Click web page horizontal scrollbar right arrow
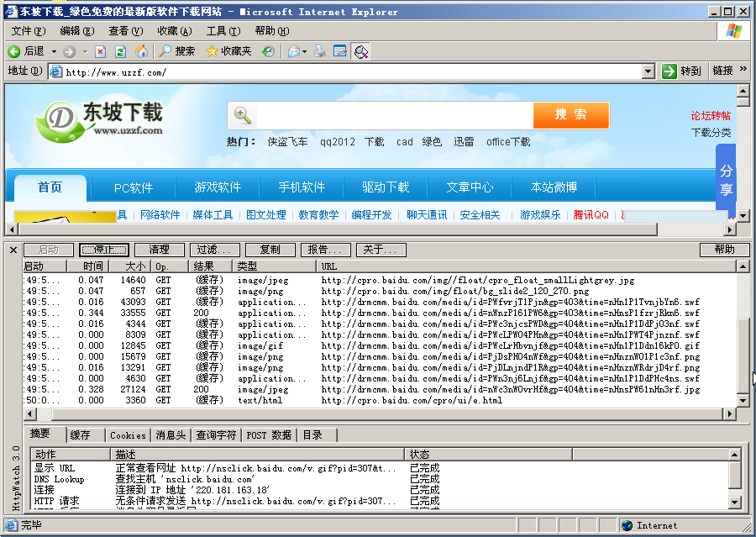 pyautogui.click(x=731, y=230)
